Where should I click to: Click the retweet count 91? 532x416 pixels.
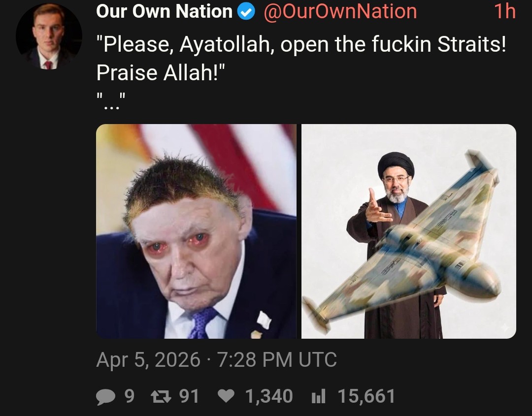click(189, 396)
